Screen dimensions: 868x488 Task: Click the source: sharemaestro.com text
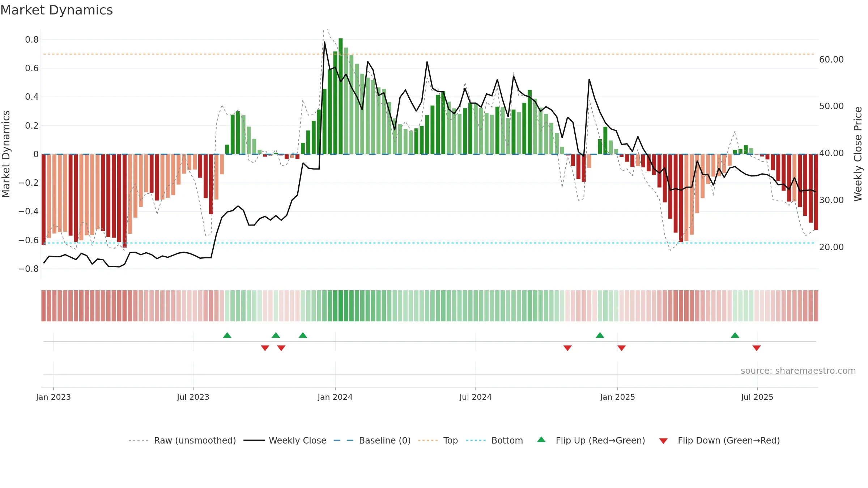point(798,371)
